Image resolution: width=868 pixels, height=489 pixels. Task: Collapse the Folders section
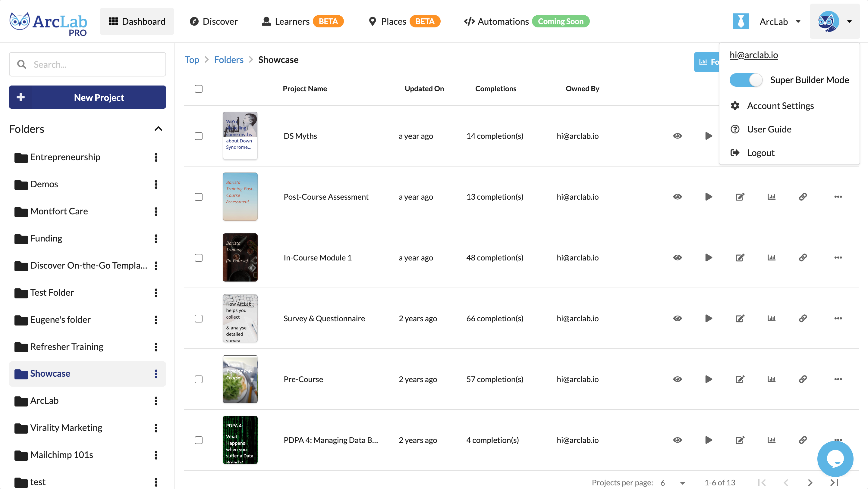tap(158, 129)
